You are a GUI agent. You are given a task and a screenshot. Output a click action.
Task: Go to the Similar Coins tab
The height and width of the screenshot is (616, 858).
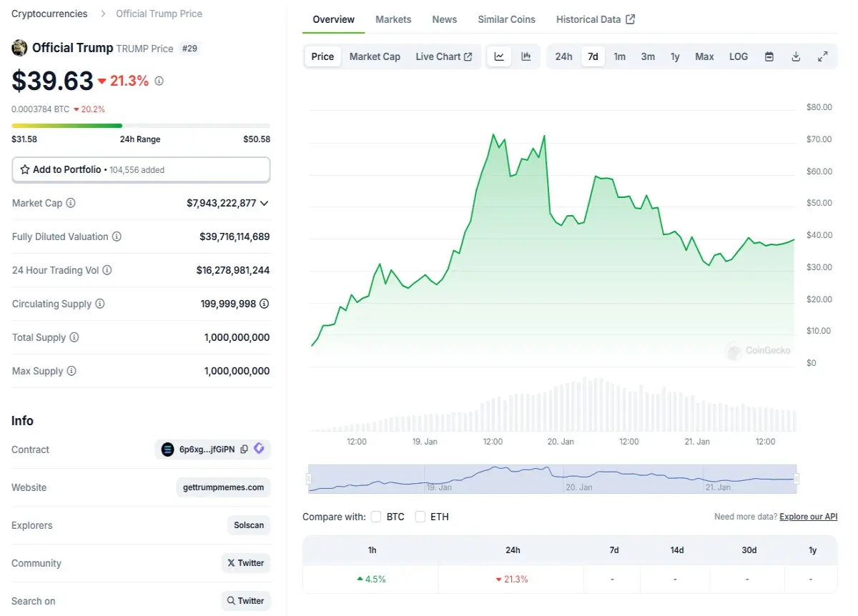click(507, 19)
